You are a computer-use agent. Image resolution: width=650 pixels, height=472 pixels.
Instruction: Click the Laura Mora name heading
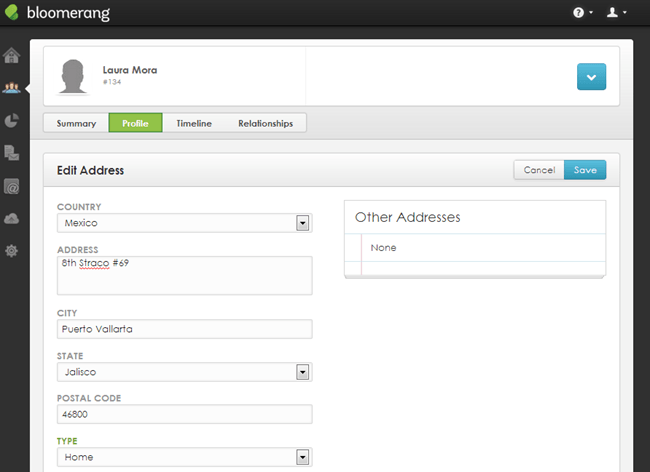[x=130, y=70]
